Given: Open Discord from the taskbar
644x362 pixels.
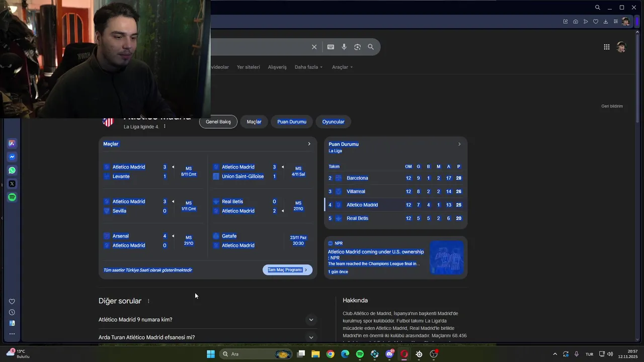Looking at the screenshot, I should (x=389, y=354).
